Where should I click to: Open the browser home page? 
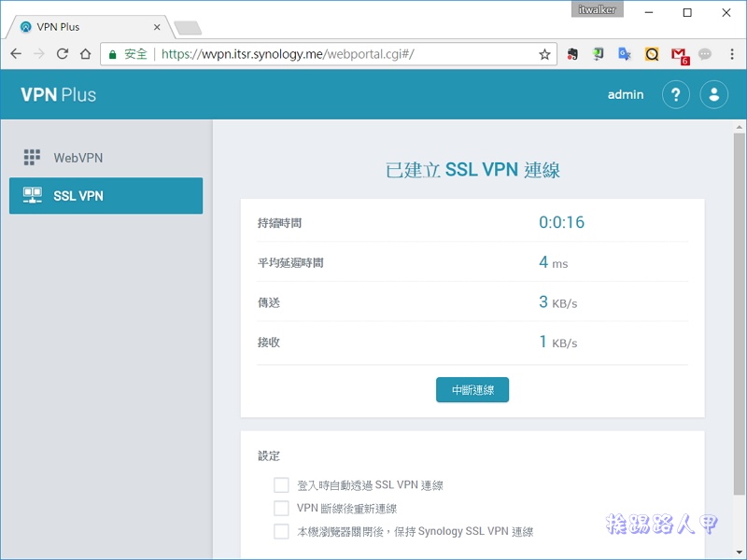85,54
